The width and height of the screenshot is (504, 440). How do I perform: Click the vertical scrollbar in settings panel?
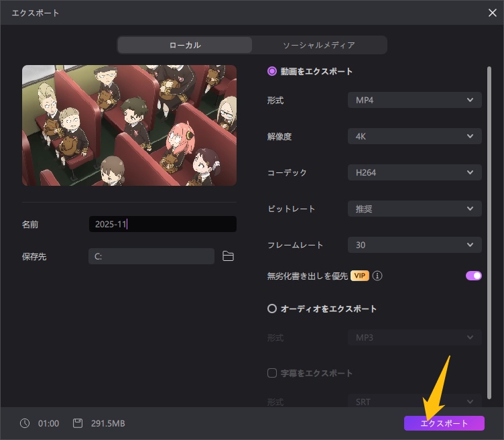pos(489,233)
